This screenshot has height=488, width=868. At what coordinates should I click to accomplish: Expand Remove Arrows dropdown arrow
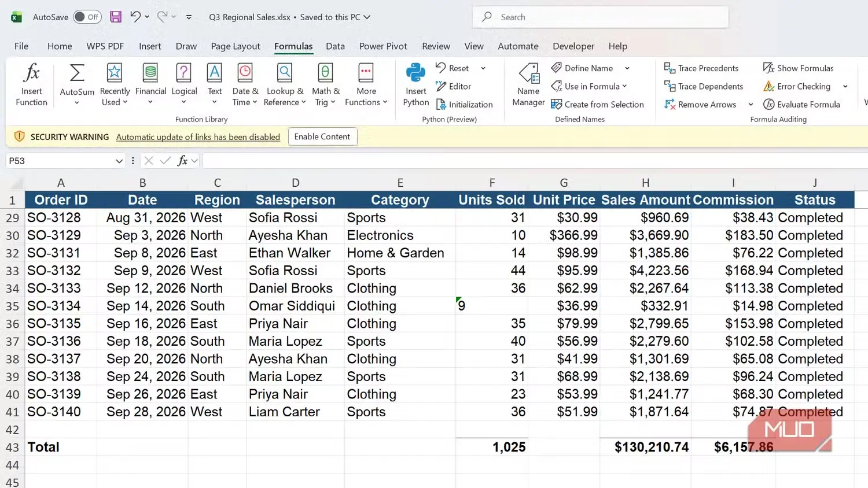pos(751,104)
